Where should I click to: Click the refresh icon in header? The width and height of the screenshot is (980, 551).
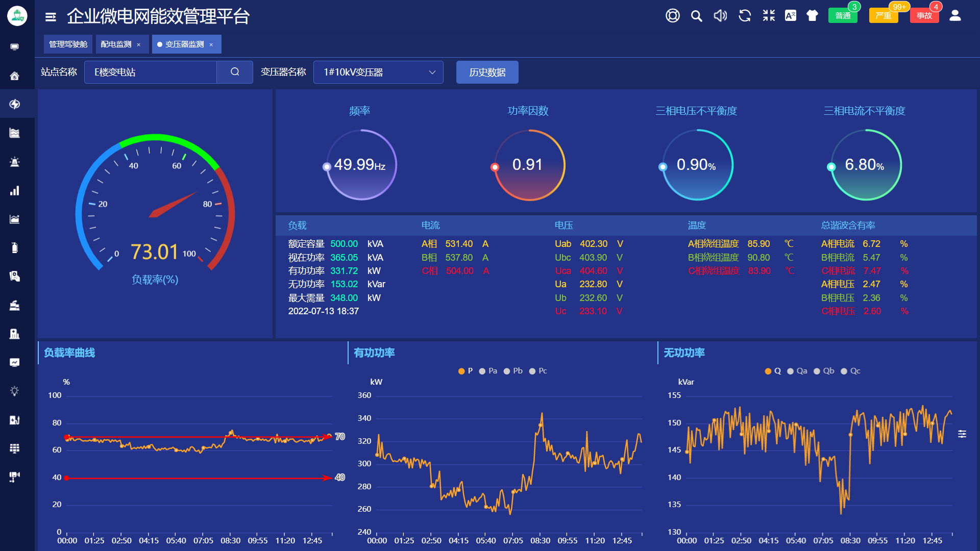tap(745, 16)
